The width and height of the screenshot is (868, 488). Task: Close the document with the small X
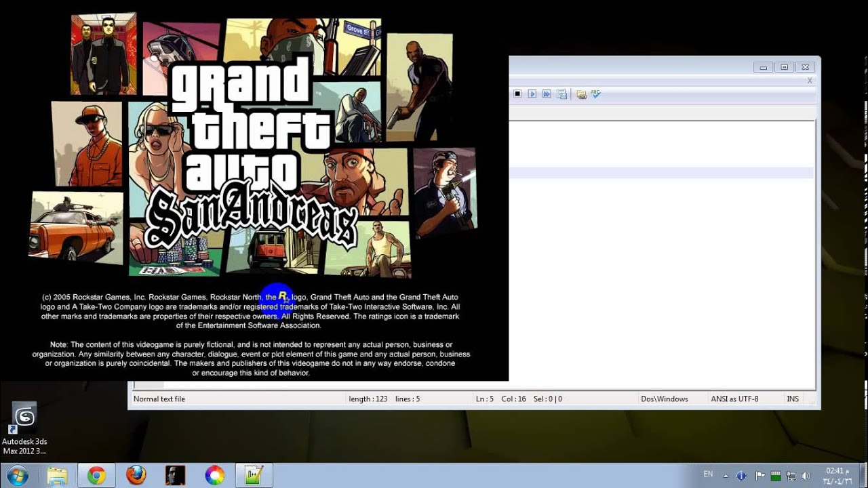[x=810, y=81]
